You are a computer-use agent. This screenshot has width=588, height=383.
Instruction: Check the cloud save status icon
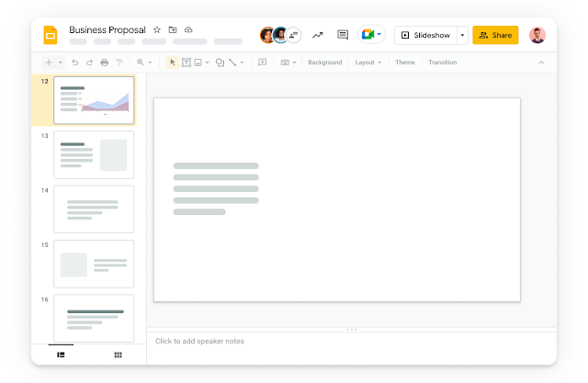pos(188,29)
